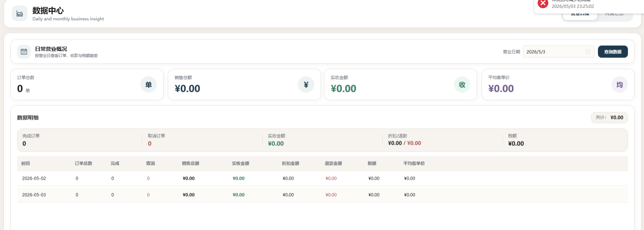
Task: Click the 数据明细 heading
Action: coord(28,117)
